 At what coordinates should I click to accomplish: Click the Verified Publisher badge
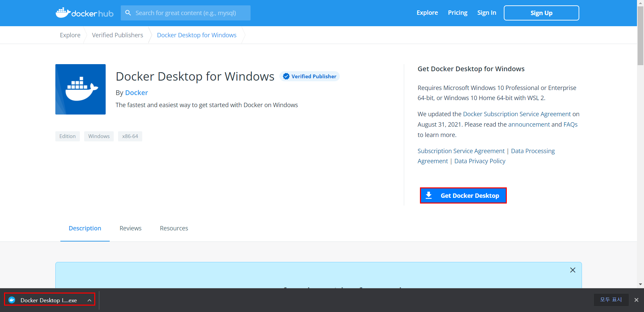point(310,76)
